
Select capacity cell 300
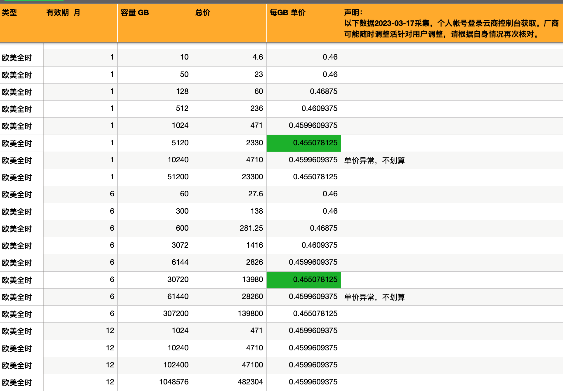(155, 211)
